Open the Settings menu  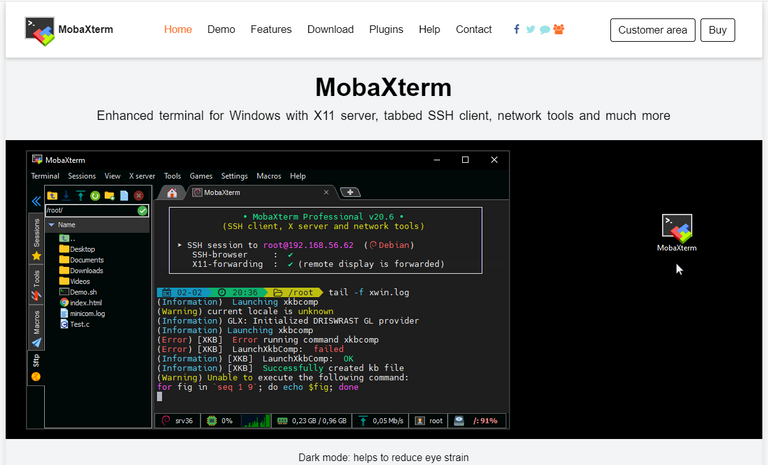(235, 176)
